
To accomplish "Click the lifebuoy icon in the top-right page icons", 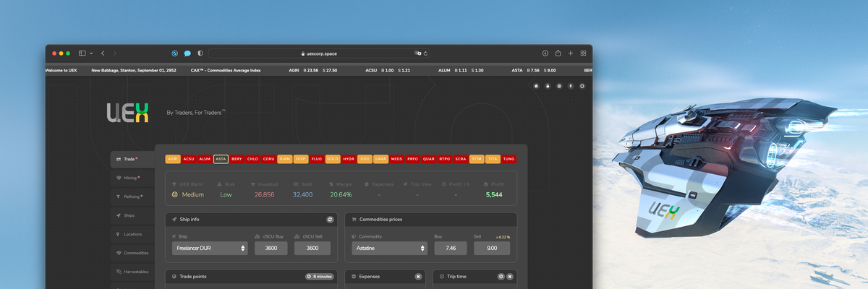I will click(559, 86).
